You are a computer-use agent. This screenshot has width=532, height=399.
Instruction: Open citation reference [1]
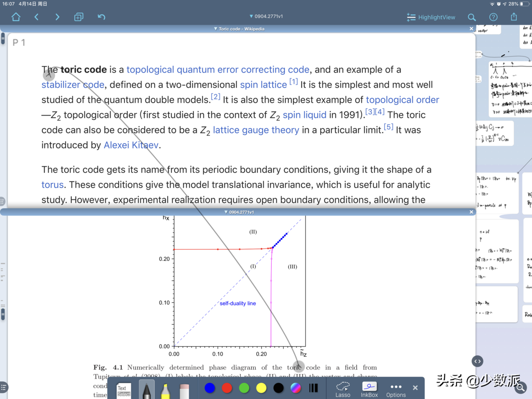pos(294,81)
